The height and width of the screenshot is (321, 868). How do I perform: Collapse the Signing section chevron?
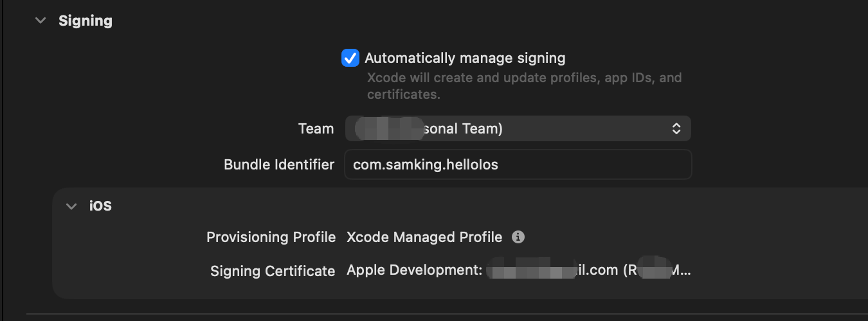[41, 21]
